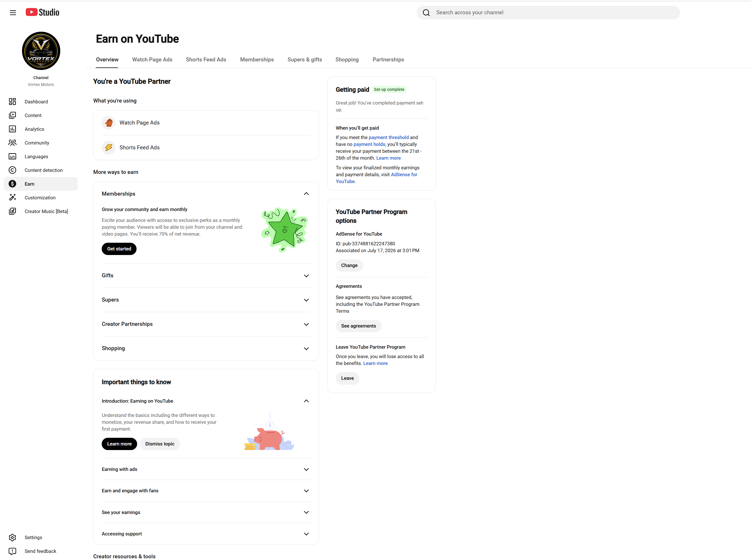The height and width of the screenshot is (560, 751).
Task: Switch to the Watch Page Ads tab
Action: pos(152,60)
